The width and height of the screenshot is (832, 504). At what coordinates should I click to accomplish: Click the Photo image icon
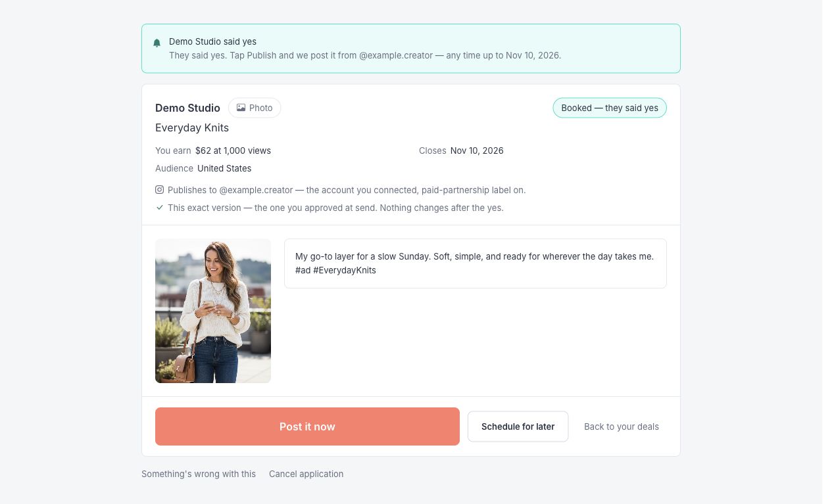coord(241,108)
